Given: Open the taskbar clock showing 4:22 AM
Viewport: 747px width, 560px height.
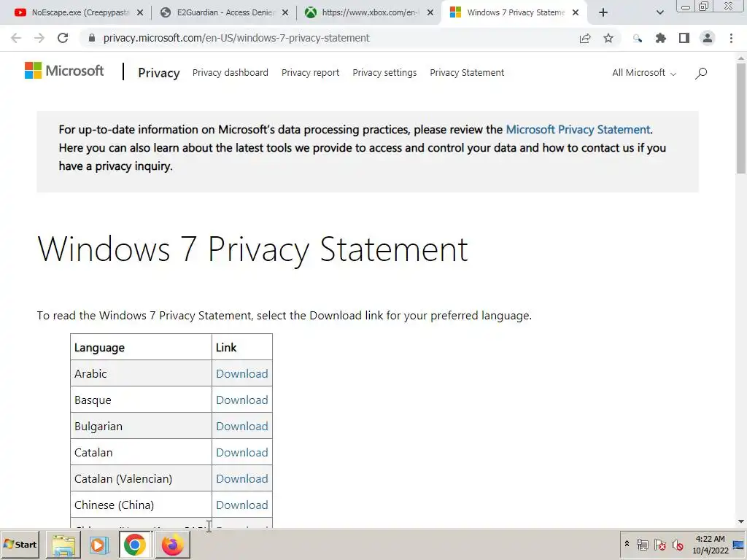Looking at the screenshot, I should tap(711, 545).
